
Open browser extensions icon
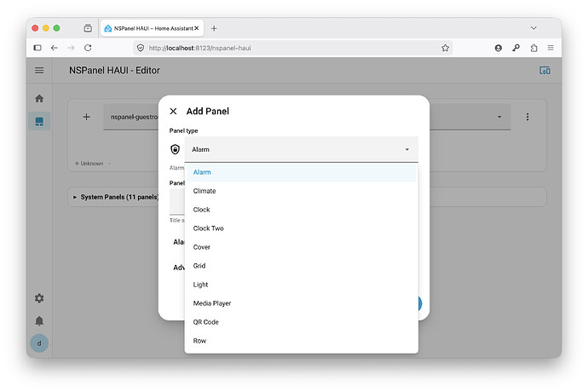click(533, 48)
